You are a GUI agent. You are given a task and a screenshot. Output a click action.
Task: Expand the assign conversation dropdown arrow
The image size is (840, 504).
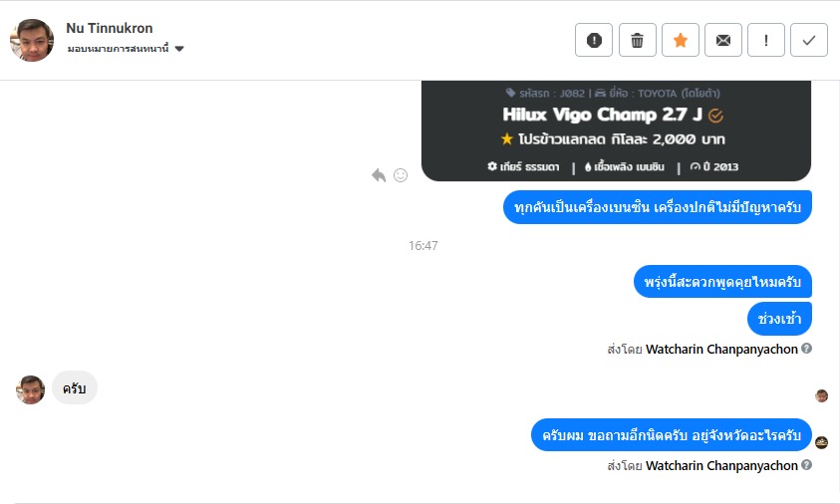pos(179,49)
